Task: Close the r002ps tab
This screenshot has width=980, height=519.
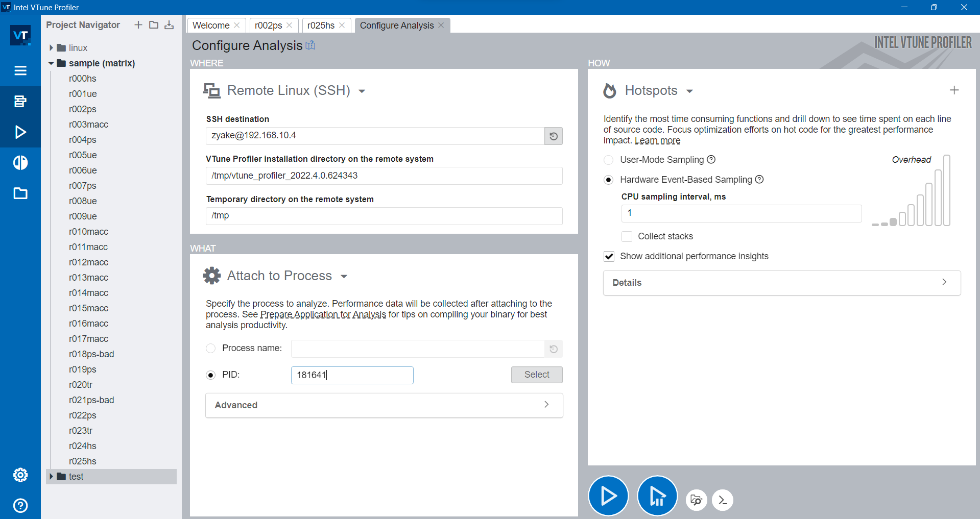Action: click(x=290, y=25)
